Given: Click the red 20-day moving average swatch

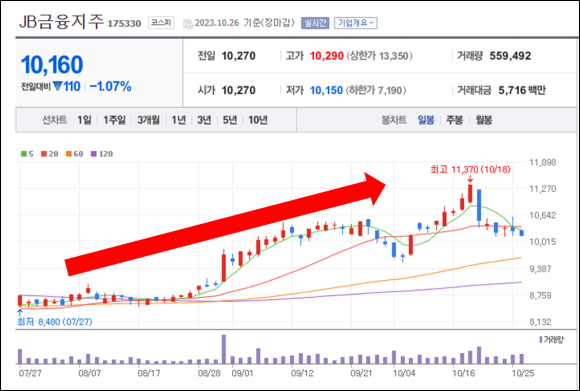Looking at the screenshot, I should point(44,154).
